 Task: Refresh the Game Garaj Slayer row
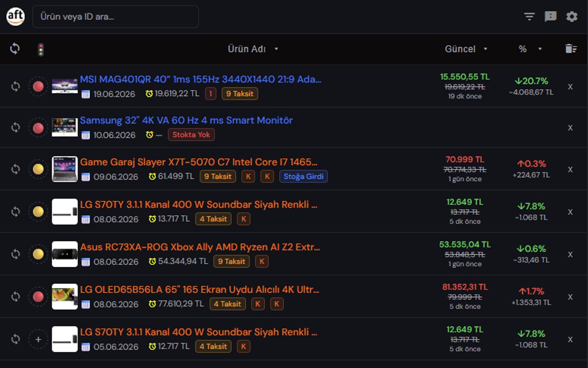(16, 169)
